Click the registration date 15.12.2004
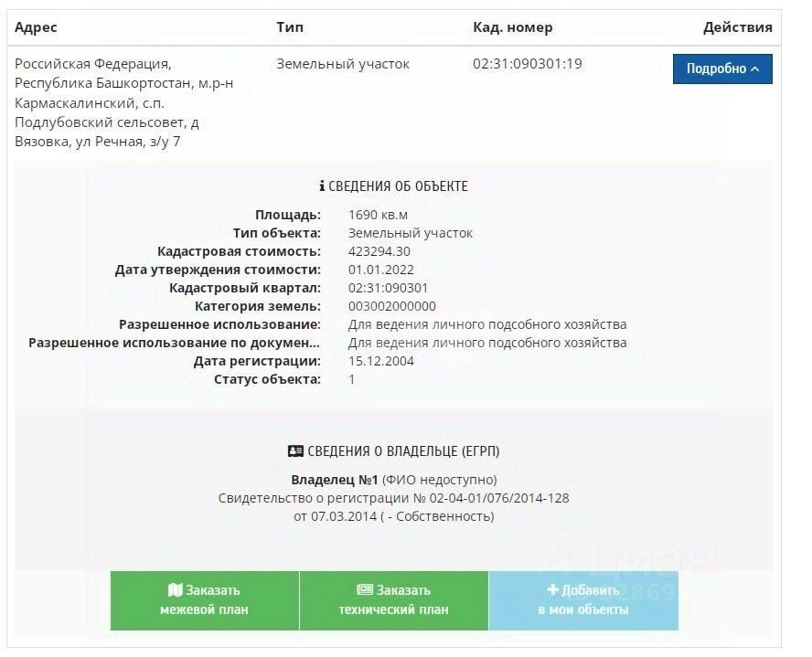The image size is (812, 657). click(381, 361)
